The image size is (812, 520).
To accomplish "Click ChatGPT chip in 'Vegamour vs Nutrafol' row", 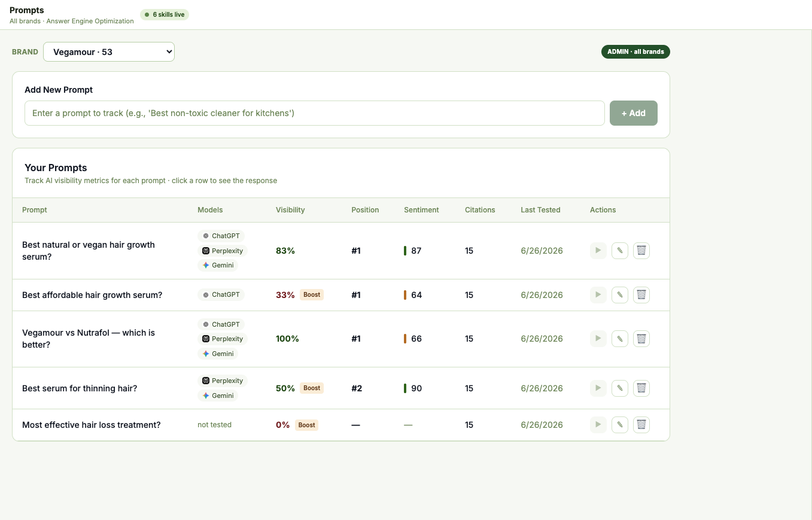I will coord(221,324).
